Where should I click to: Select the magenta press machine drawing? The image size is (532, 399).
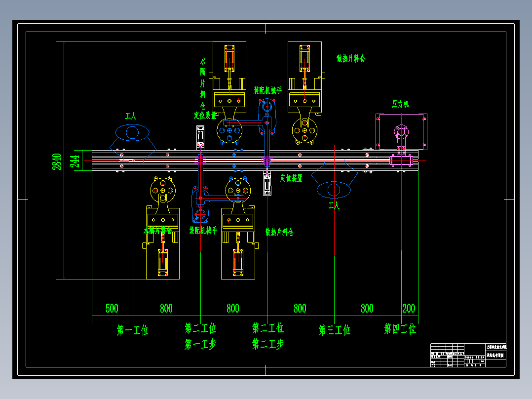[x=401, y=140]
